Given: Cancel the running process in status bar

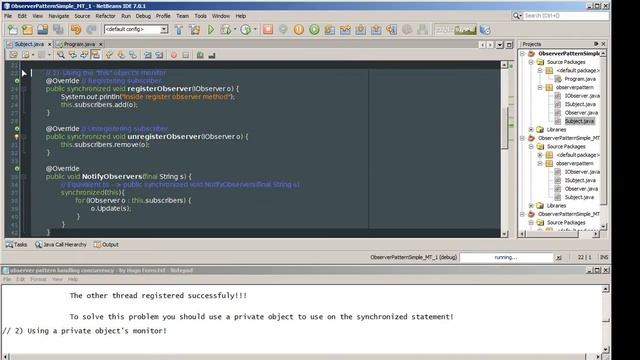Looking at the screenshot, I should 559,257.
